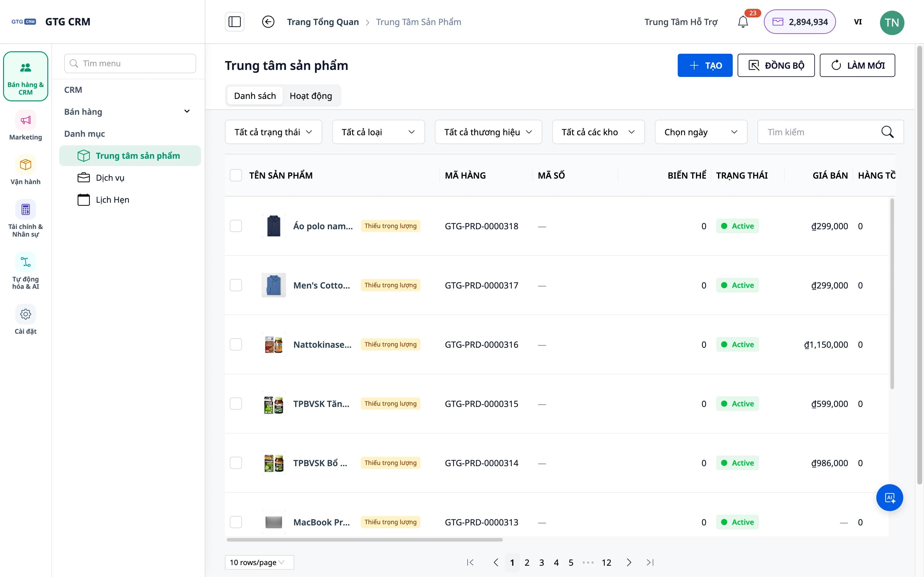Click the blue TẠO button

pyautogui.click(x=705, y=65)
